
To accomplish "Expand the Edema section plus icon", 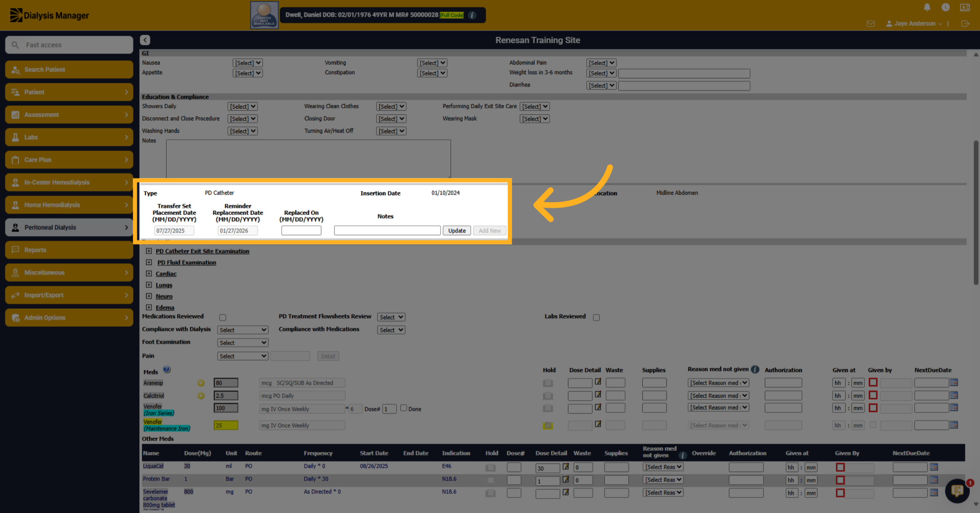I will [149, 307].
